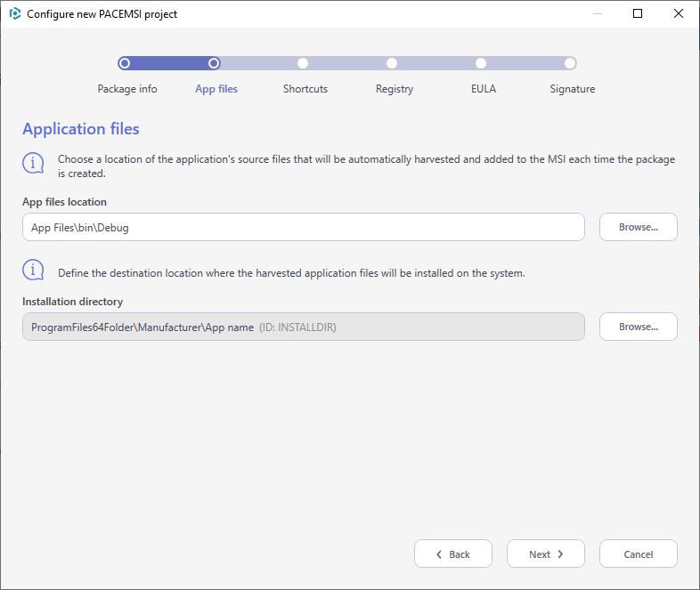Click the Application files heading
This screenshot has height=590, width=700.
click(x=81, y=129)
